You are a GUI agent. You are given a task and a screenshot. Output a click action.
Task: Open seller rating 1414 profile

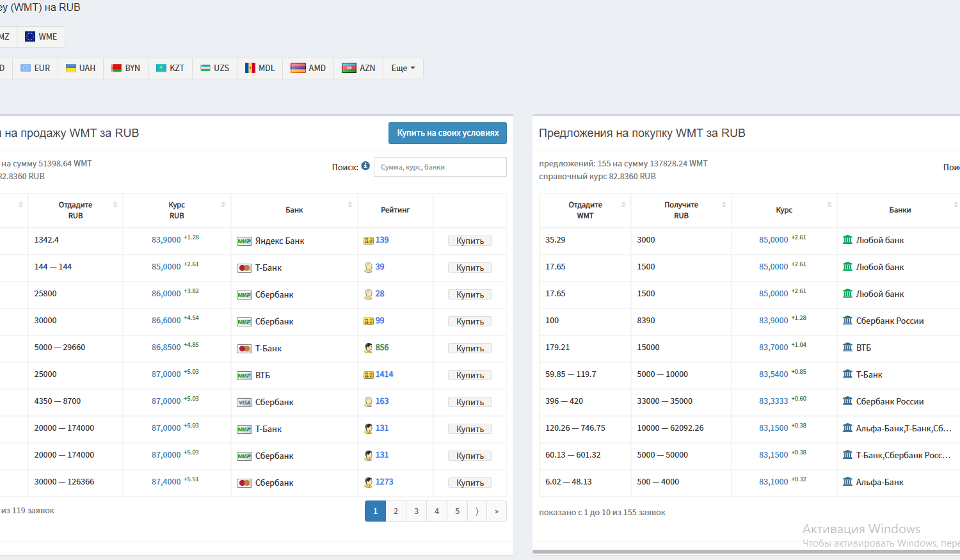click(385, 374)
